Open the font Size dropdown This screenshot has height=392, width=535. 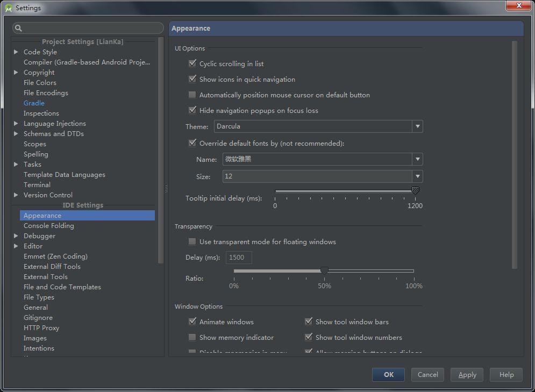click(417, 176)
